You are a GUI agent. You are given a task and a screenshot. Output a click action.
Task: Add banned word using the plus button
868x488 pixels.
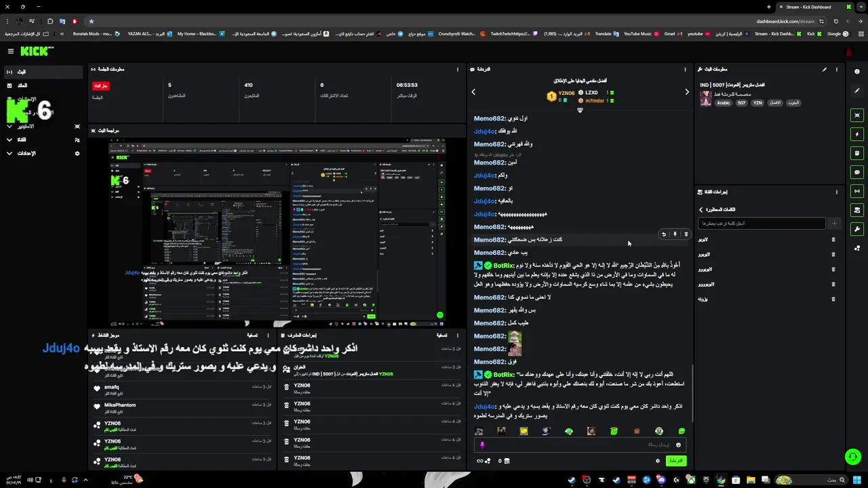(x=834, y=223)
